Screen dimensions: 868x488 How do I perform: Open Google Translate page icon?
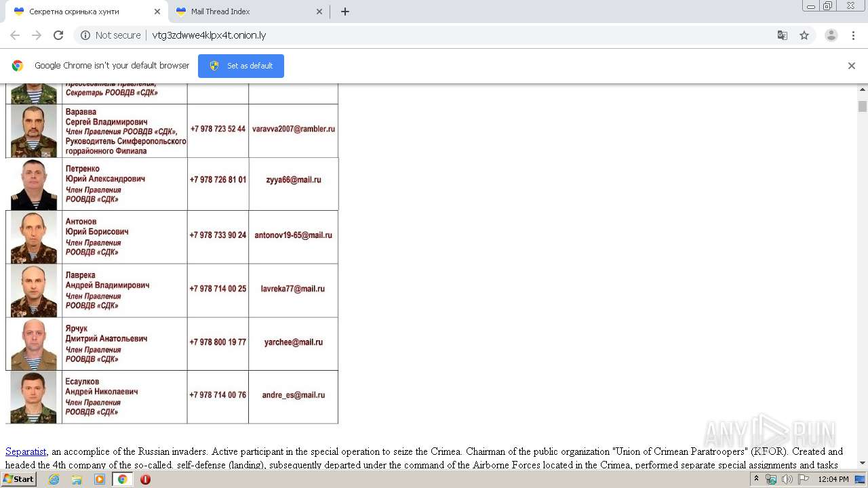tap(782, 35)
